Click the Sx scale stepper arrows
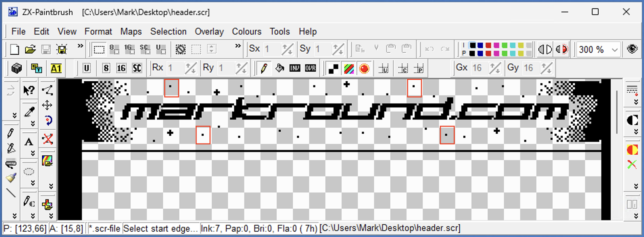 pyautogui.click(x=287, y=50)
